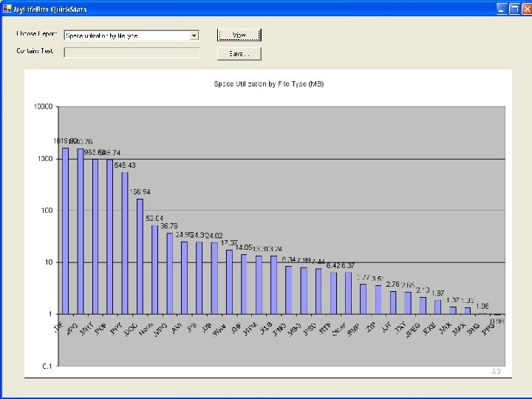The height and width of the screenshot is (399, 532).
Task: Click the .AVI bar in the chart
Action: pos(184,278)
